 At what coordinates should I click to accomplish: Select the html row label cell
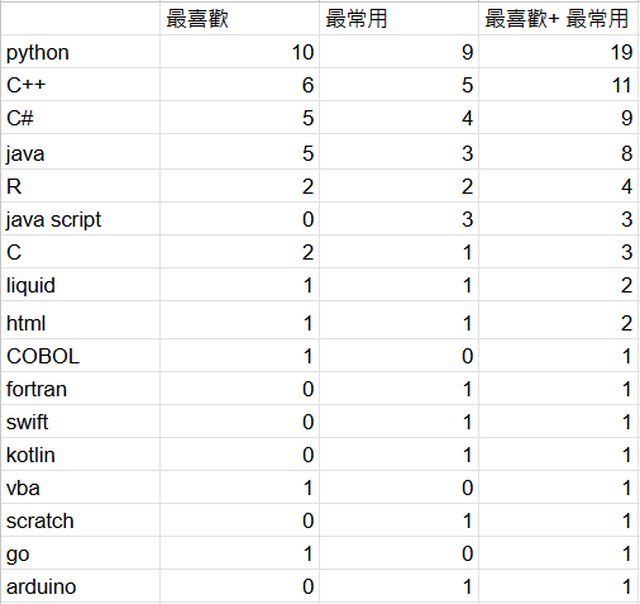[x=80, y=323]
